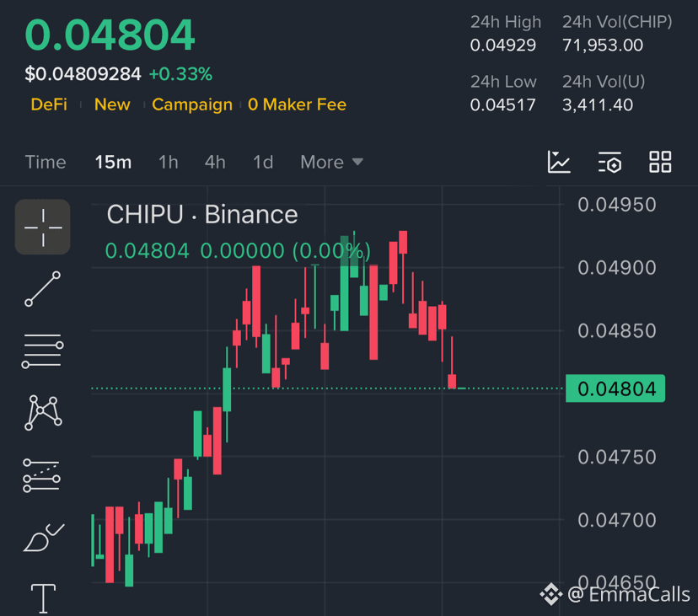Click the CHIPU · Binance chart title

[202, 215]
